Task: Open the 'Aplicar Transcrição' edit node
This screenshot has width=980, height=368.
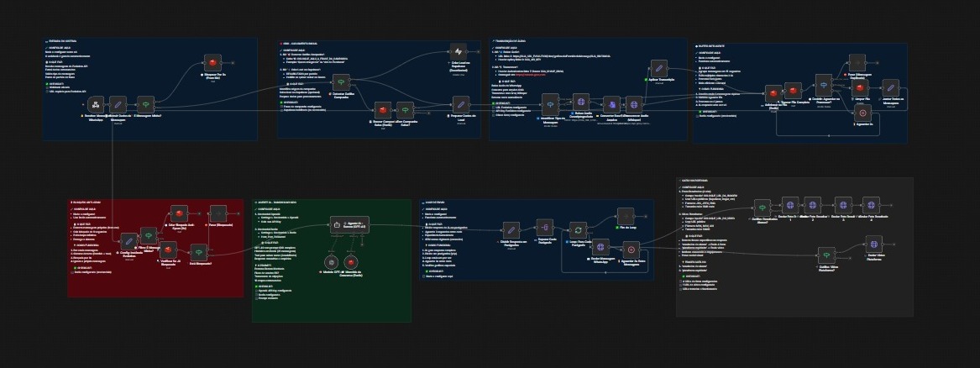Action: (659, 70)
